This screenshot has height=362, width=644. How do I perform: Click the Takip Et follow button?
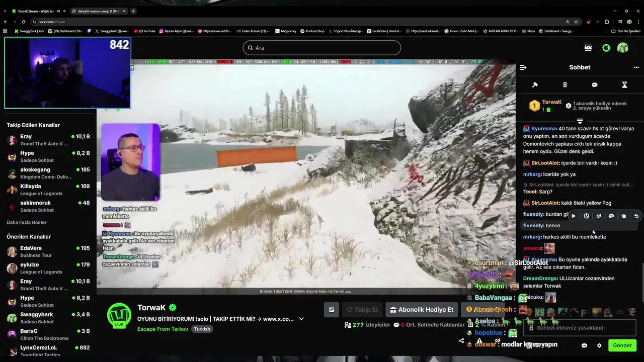362,310
